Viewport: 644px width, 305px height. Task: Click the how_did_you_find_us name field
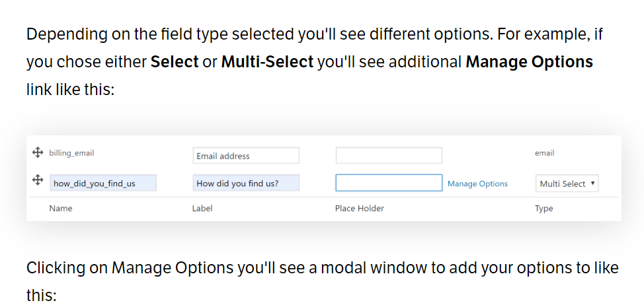click(x=103, y=183)
